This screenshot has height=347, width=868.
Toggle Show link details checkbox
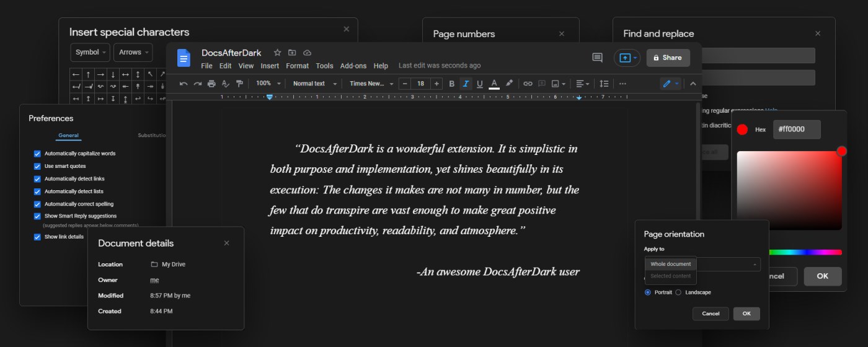(x=37, y=237)
